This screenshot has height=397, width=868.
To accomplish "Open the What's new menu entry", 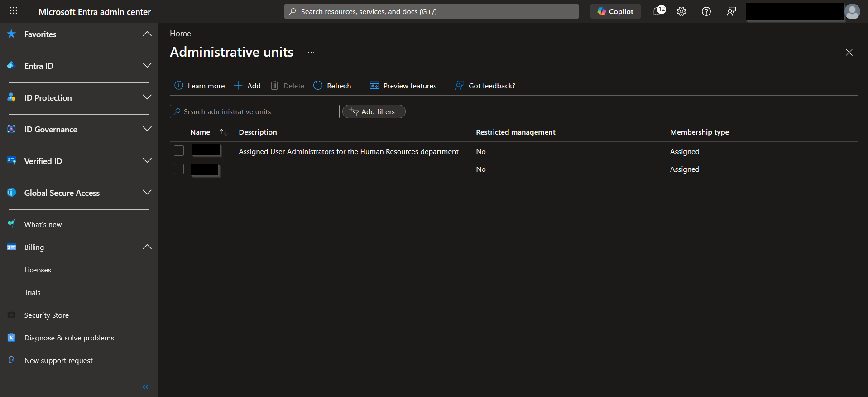I will pos(43,224).
